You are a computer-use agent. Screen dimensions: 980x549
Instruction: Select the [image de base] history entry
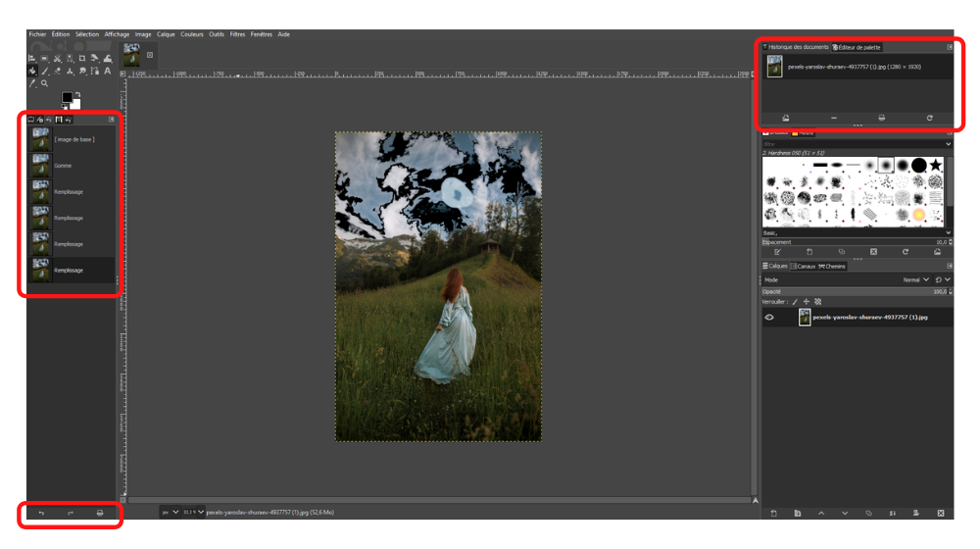click(x=72, y=139)
